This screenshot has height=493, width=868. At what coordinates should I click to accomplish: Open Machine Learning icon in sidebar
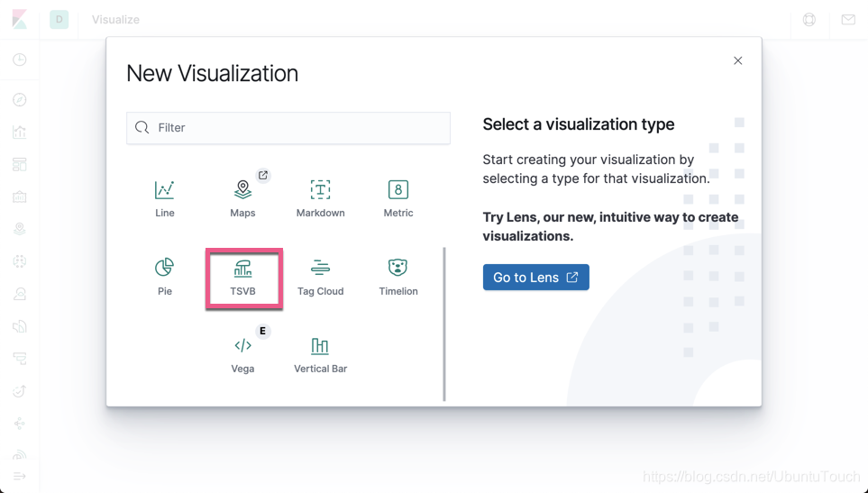click(19, 261)
